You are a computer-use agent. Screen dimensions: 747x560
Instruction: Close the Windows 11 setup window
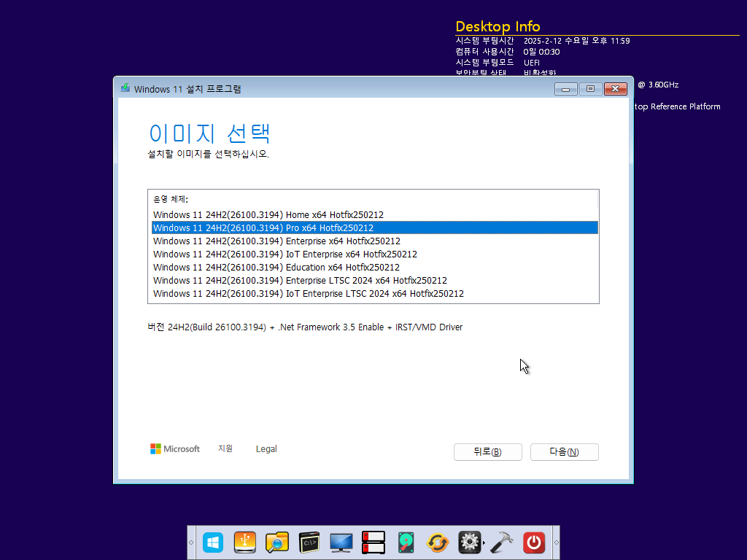[x=616, y=89]
